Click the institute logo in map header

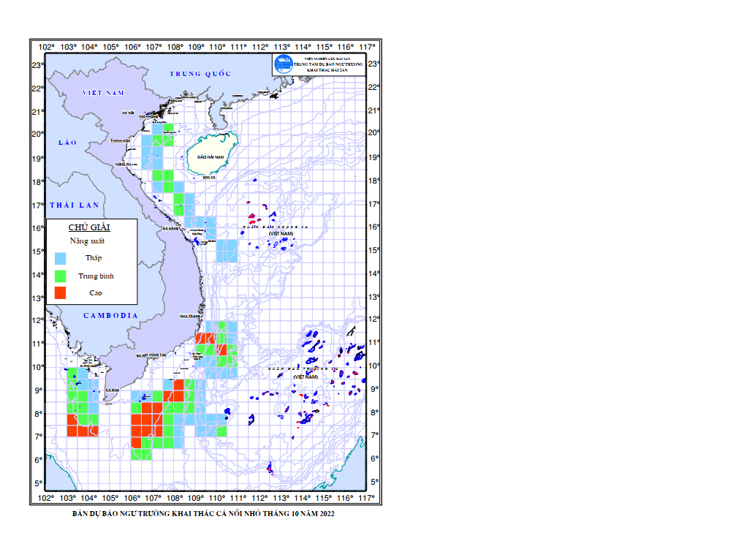[283, 64]
